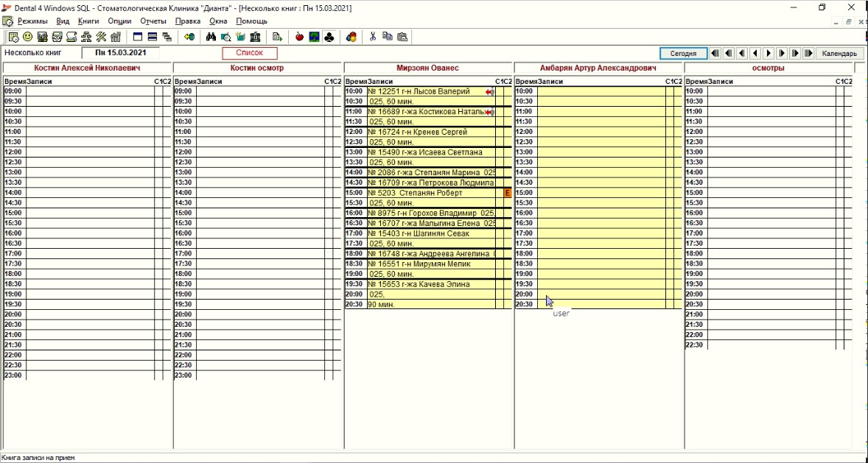Click the paste clipboard icon
868x463 pixels.
tap(402, 37)
